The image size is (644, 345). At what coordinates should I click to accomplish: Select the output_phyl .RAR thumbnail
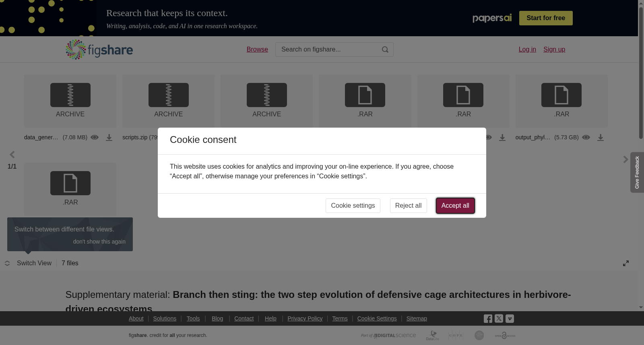[x=561, y=101]
